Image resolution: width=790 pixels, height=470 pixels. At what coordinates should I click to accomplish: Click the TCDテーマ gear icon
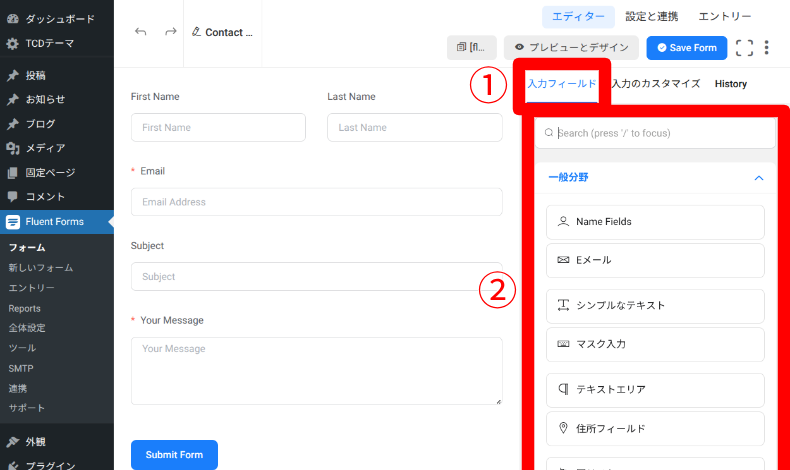click(x=13, y=43)
